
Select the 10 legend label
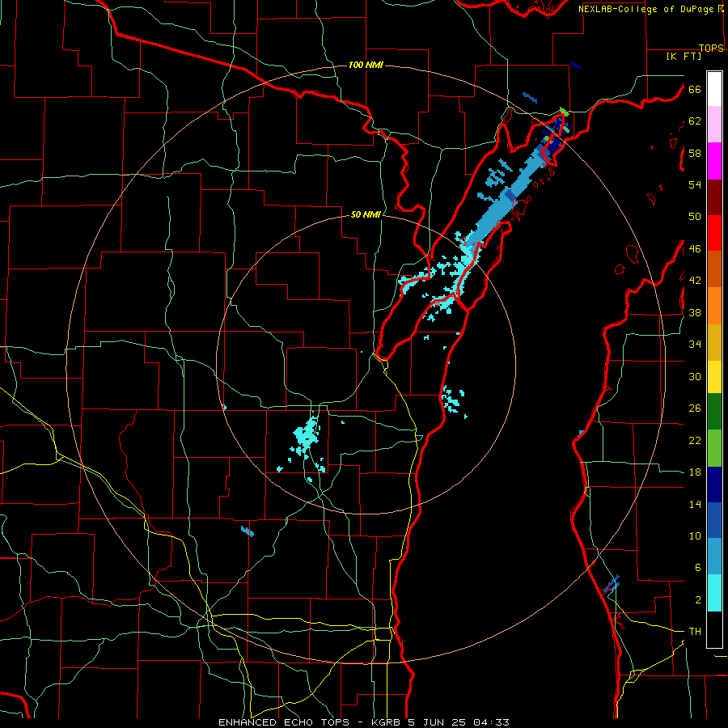click(695, 536)
